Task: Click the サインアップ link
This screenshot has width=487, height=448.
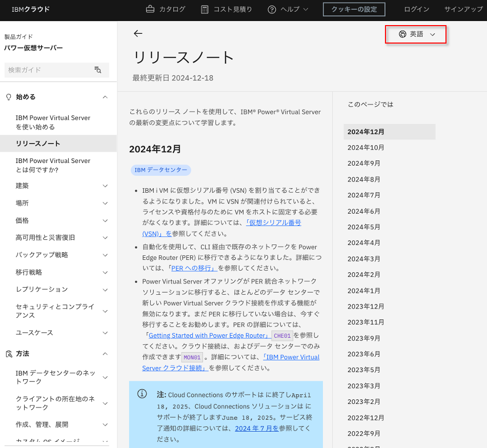Action: click(463, 9)
